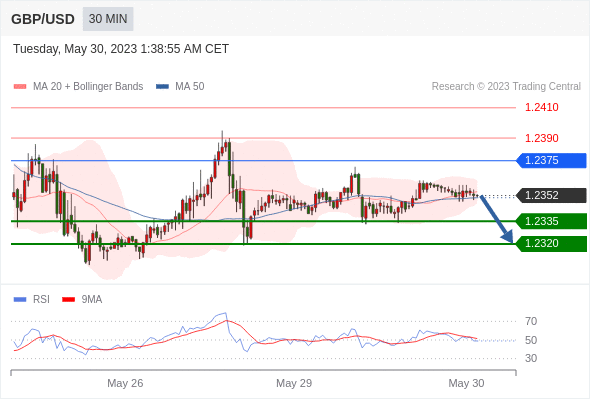Click the 1.2390 resistance label
Screen dimensions: 590x400
point(542,138)
